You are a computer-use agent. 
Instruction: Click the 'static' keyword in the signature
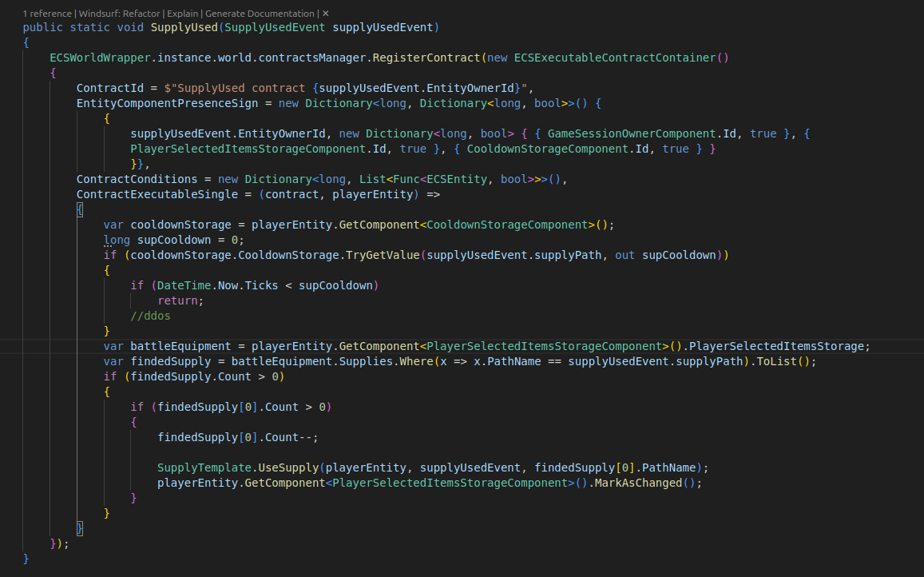90,27
